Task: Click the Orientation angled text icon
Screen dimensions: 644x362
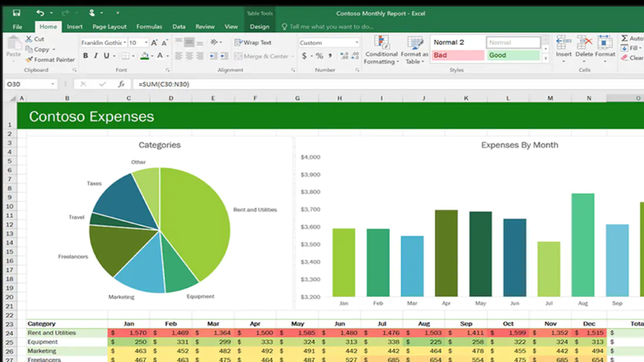Action: point(214,42)
